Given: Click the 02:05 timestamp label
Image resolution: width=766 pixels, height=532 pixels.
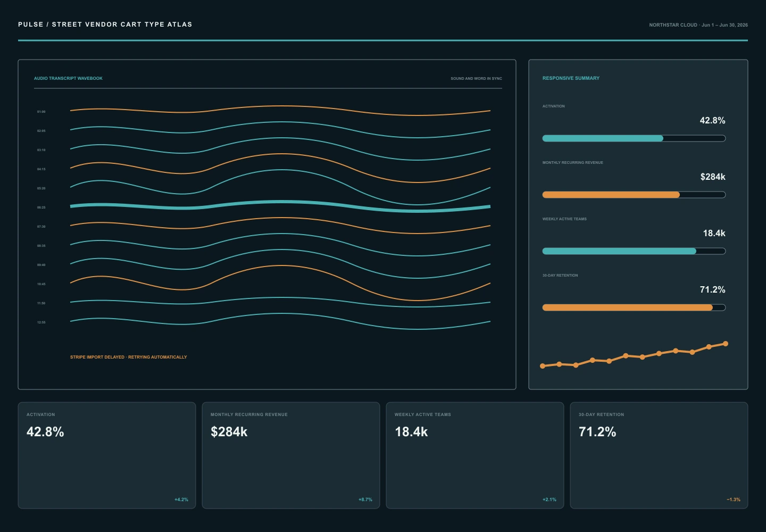Looking at the screenshot, I should coord(41,131).
